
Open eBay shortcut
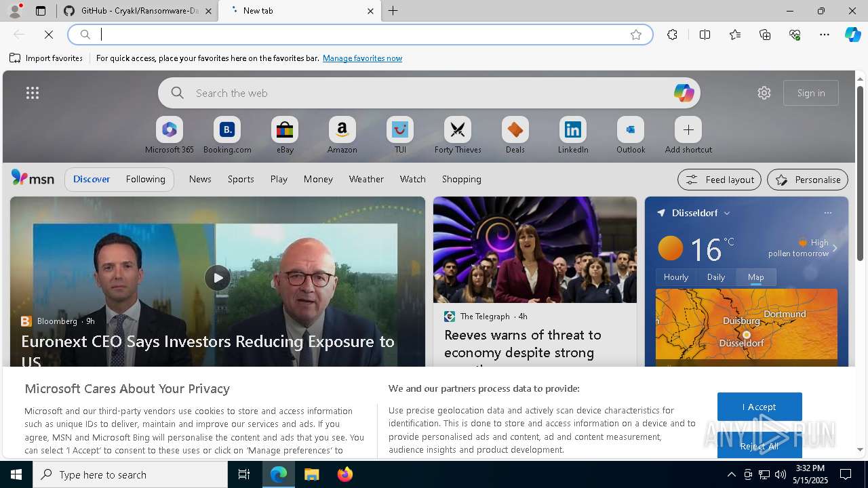[285, 136]
